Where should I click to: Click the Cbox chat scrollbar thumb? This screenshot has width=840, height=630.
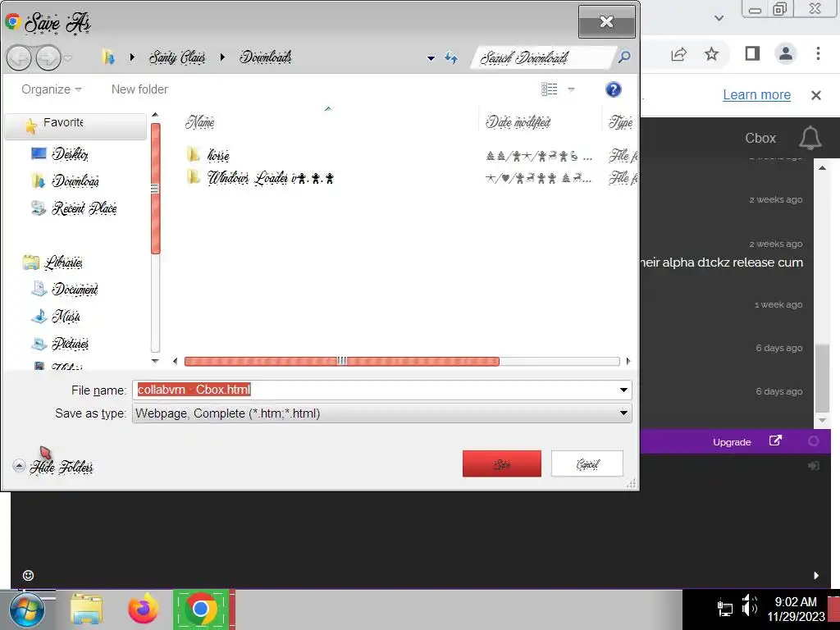822,378
